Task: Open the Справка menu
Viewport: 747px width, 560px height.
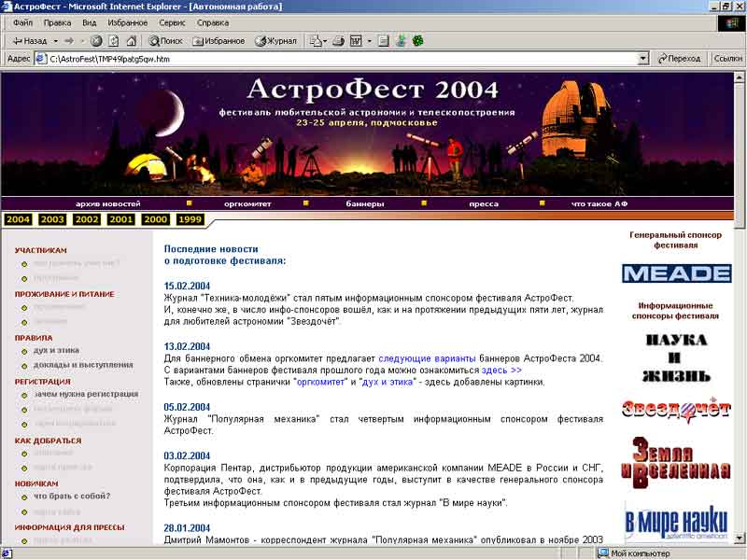Action: (213, 22)
